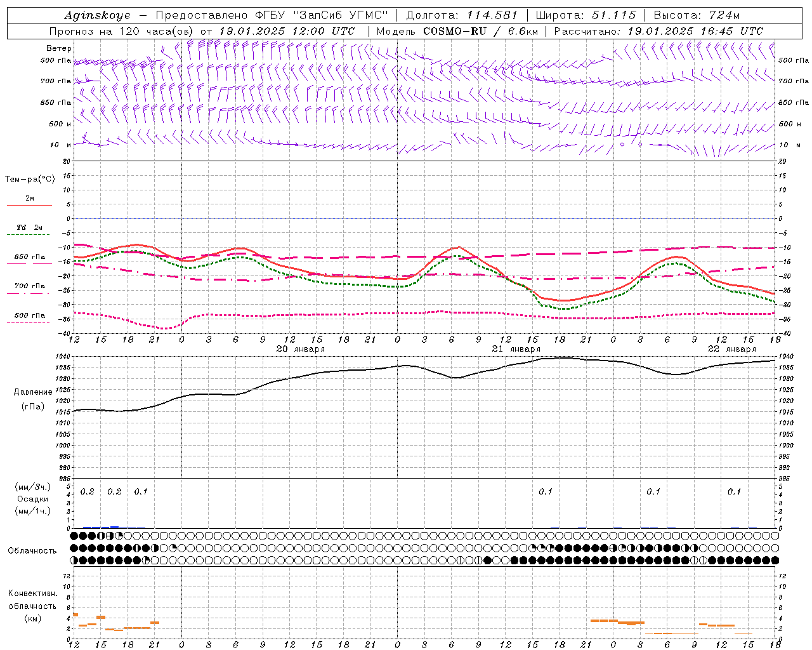The image size is (812, 650).
Task: Click the "Долгота: 114.581" header field
Action: tap(462, 15)
